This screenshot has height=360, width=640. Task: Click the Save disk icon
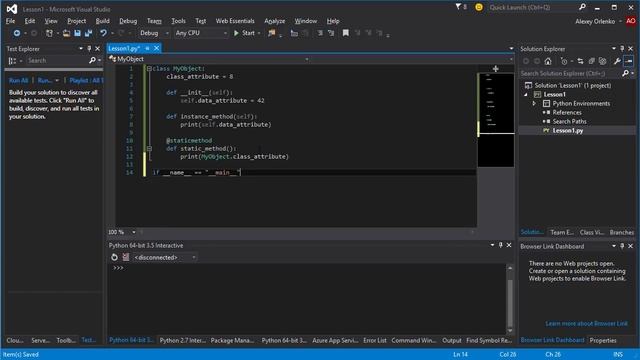tap(77, 33)
